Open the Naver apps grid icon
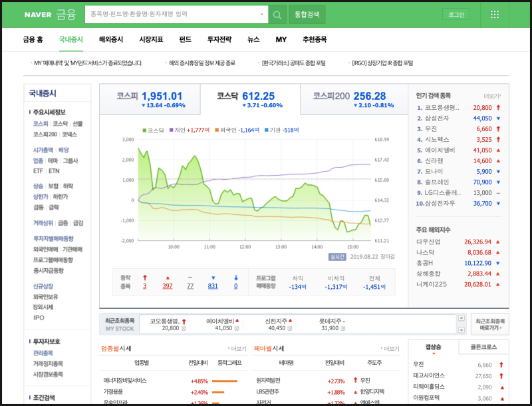This screenshot has height=406, width=532. (495, 14)
